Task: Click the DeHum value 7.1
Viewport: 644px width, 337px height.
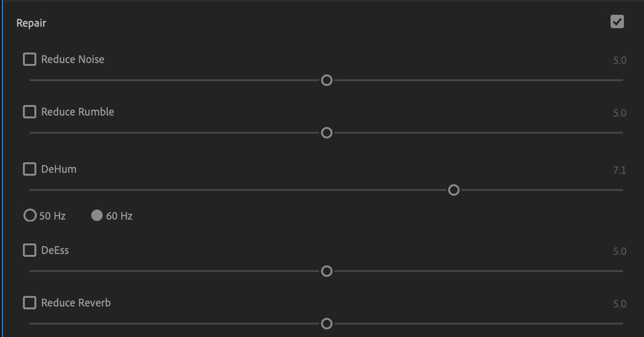Action: (x=619, y=170)
